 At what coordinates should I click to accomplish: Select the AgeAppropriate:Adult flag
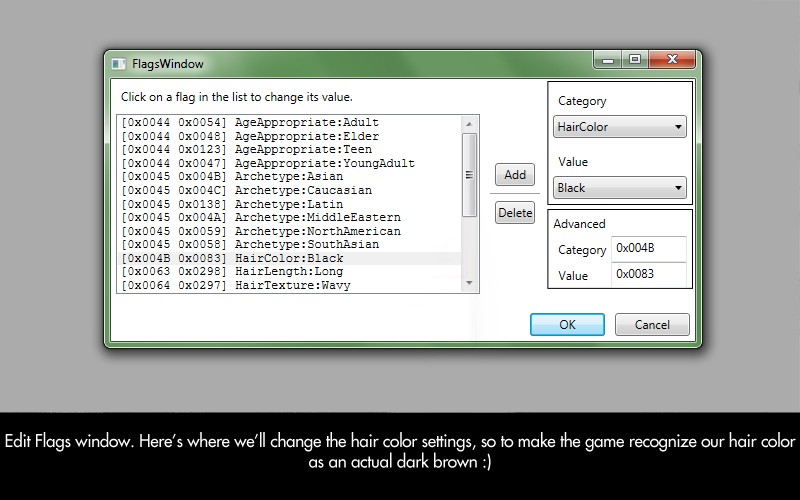point(289,122)
